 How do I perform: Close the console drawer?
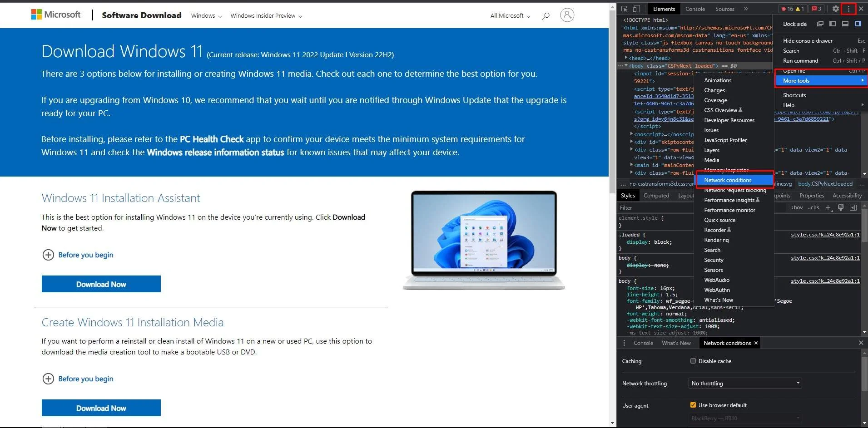click(861, 343)
